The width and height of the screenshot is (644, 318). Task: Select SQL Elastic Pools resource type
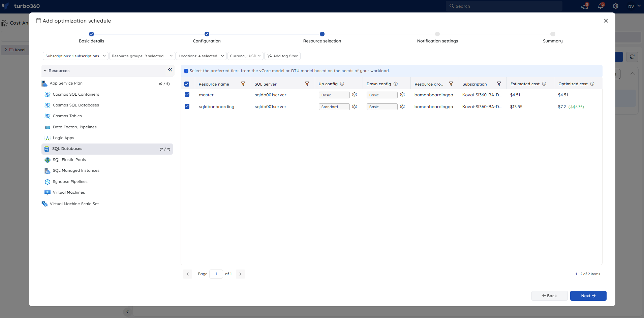point(107,160)
